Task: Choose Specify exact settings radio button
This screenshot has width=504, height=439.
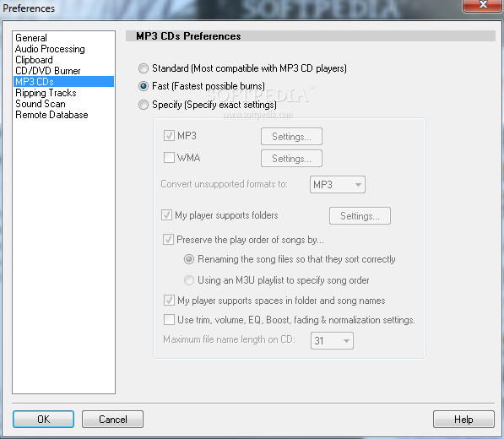Action: pos(144,105)
